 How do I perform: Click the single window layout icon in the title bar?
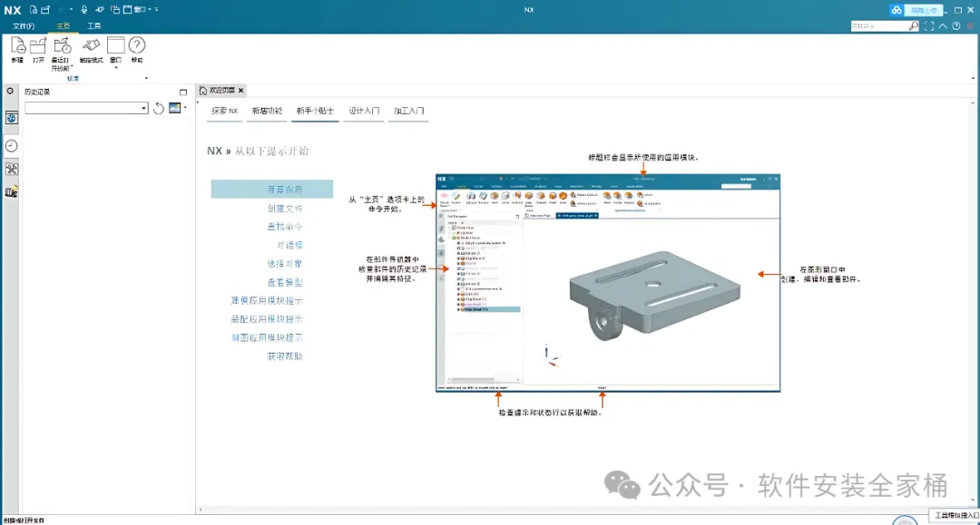pyautogui.click(x=127, y=9)
